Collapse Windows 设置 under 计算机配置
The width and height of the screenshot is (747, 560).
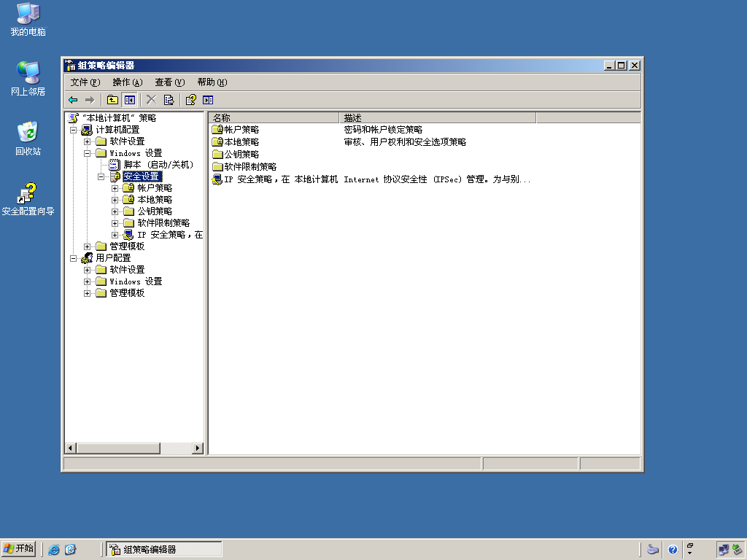pyautogui.click(x=88, y=153)
